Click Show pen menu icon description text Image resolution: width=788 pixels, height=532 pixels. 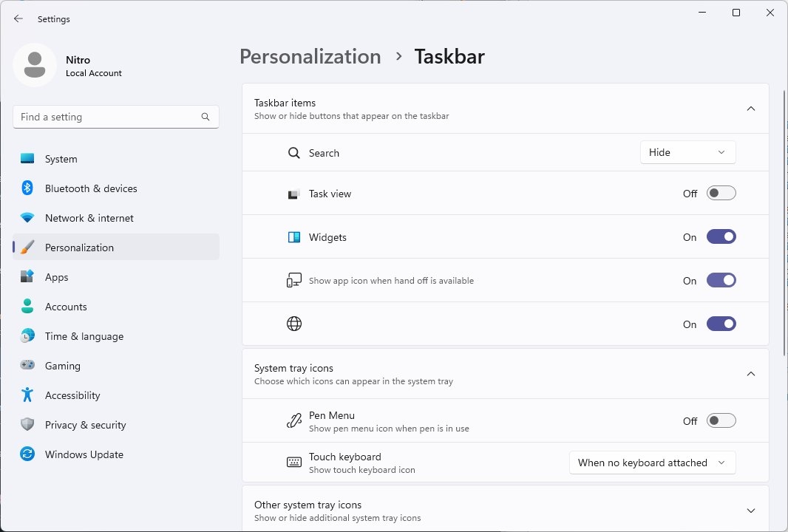pyautogui.click(x=389, y=429)
